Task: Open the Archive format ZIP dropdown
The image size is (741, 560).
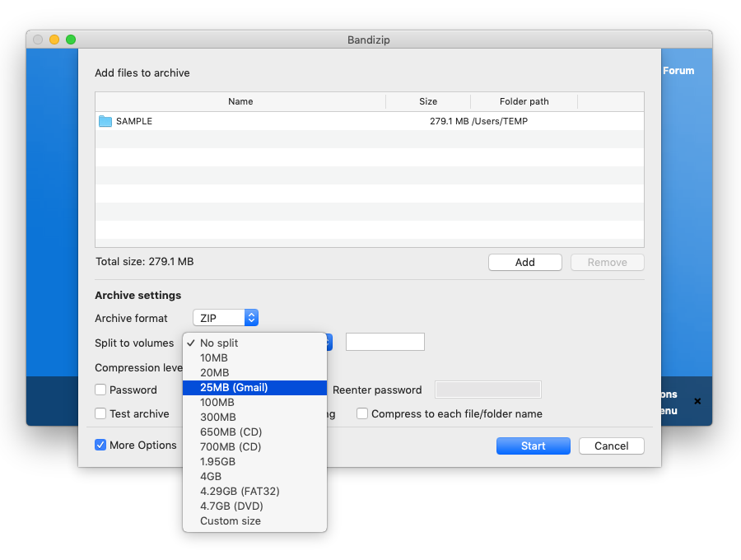Action: (226, 318)
